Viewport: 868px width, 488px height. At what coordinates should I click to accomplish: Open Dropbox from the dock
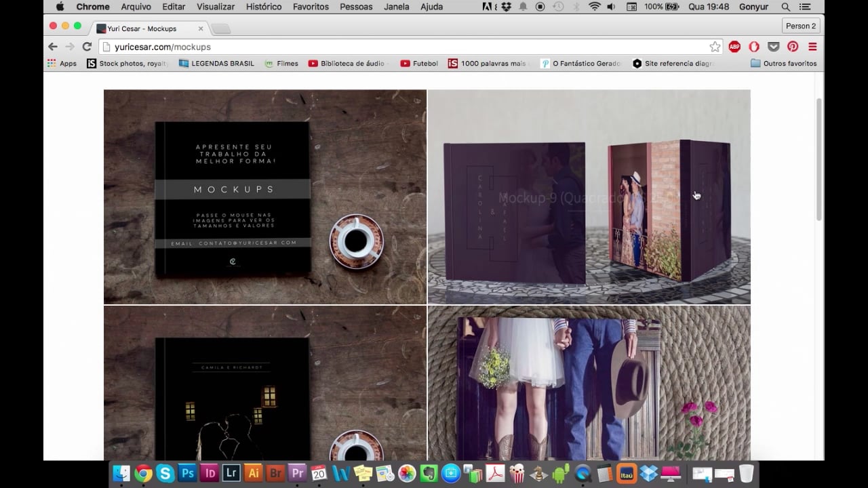point(649,473)
